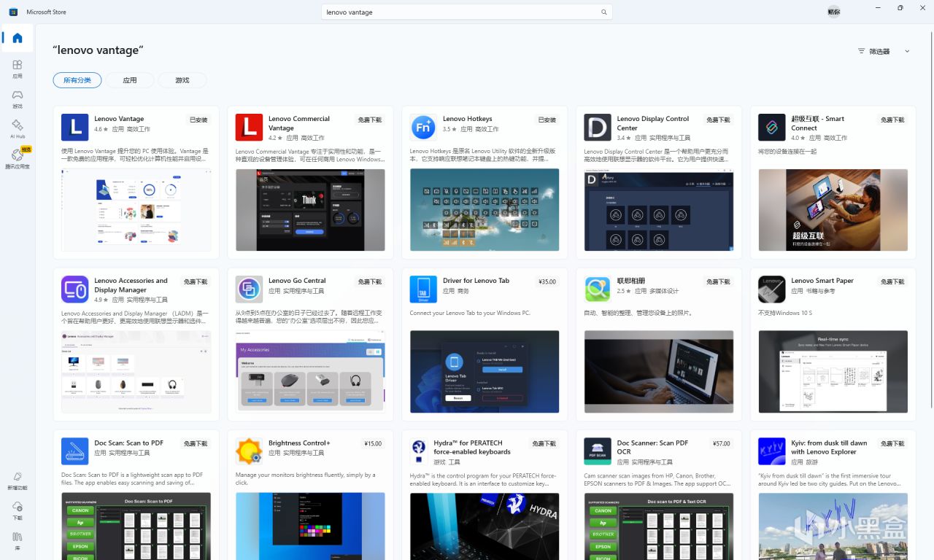Click the Brightness Control+ title text
This screenshot has height=560, width=934.
[x=299, y=443]
